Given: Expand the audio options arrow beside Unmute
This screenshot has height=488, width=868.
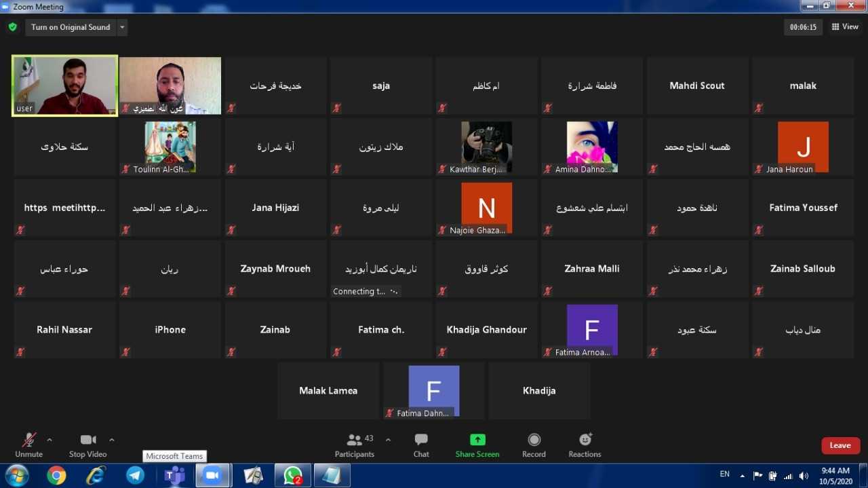Looking at the screenshot, I should click(50, 440).
